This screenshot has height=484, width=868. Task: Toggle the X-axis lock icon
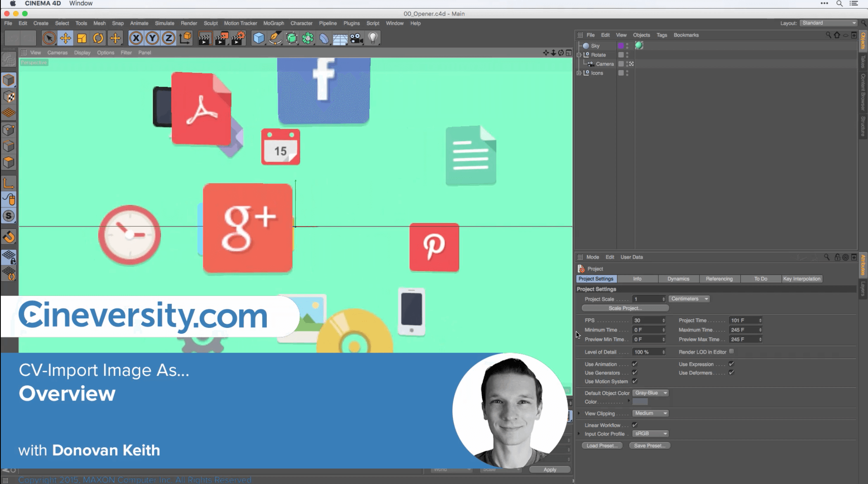pyautogui.click(x=136, y=38)
